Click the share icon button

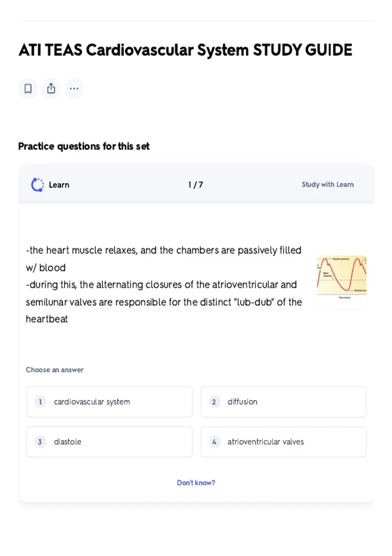coord(51,88)
